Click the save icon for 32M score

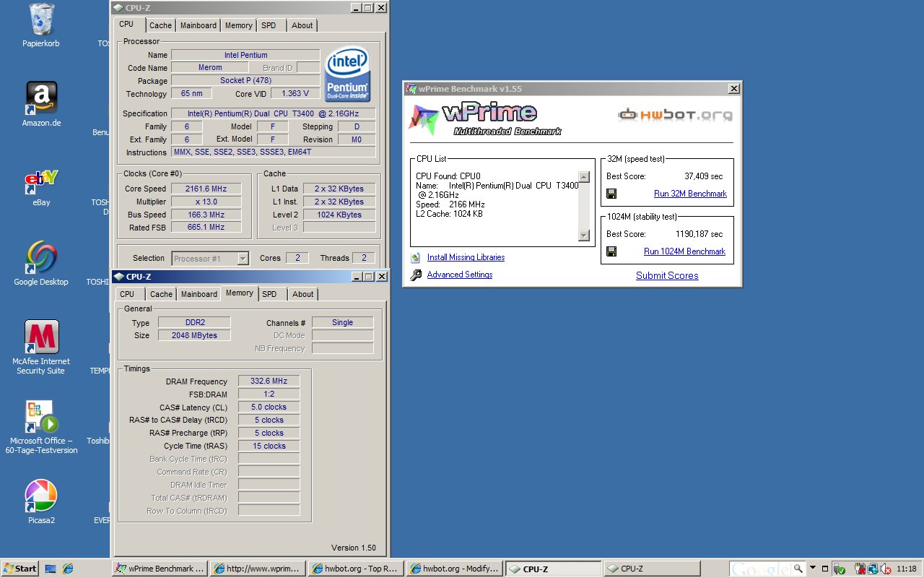tap(611, 194)
